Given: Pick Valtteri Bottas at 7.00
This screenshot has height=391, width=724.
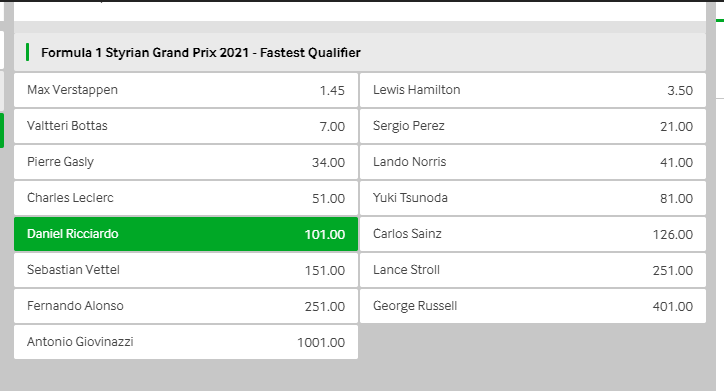Looking at the screenshot, I should pos(186,126).
